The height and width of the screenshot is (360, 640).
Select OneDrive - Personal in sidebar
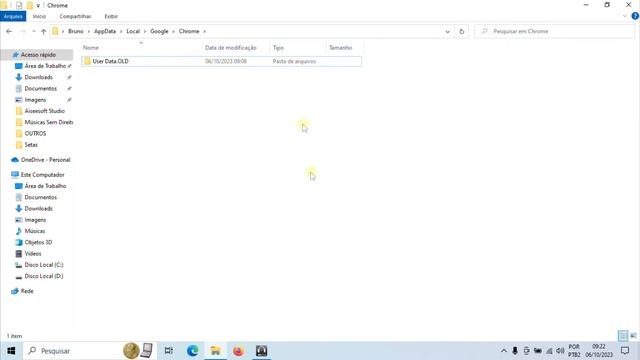click(45, 160)
